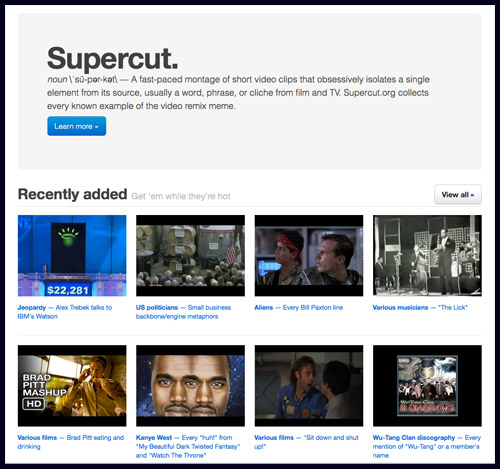Open the Kanye West video thumbnail
500x469 pixels.
pos(190,386)
